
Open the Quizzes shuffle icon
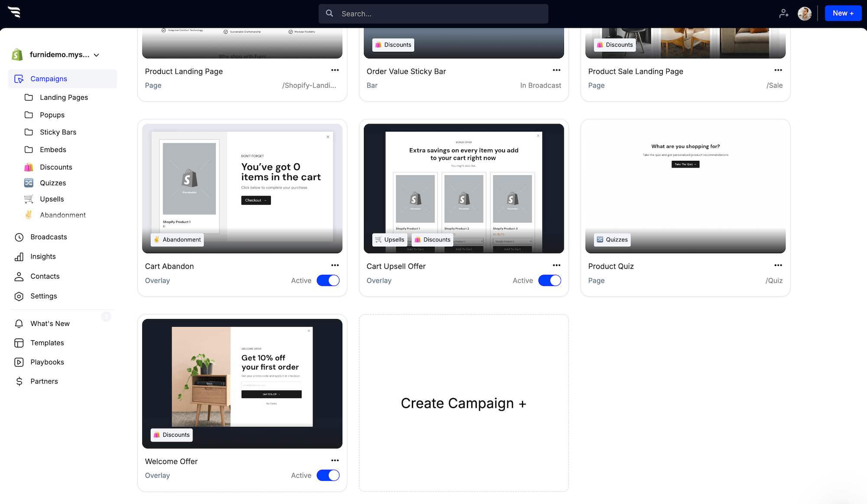pyautogui.click(x=28, y=183)
